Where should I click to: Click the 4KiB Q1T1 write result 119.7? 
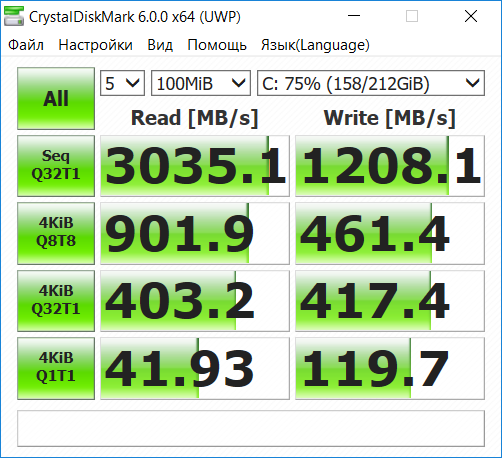click(x=390, y=368)
